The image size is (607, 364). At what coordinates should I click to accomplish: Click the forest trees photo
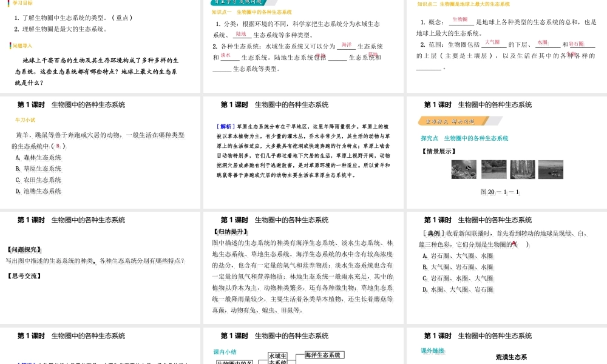(x=523, y=169)
